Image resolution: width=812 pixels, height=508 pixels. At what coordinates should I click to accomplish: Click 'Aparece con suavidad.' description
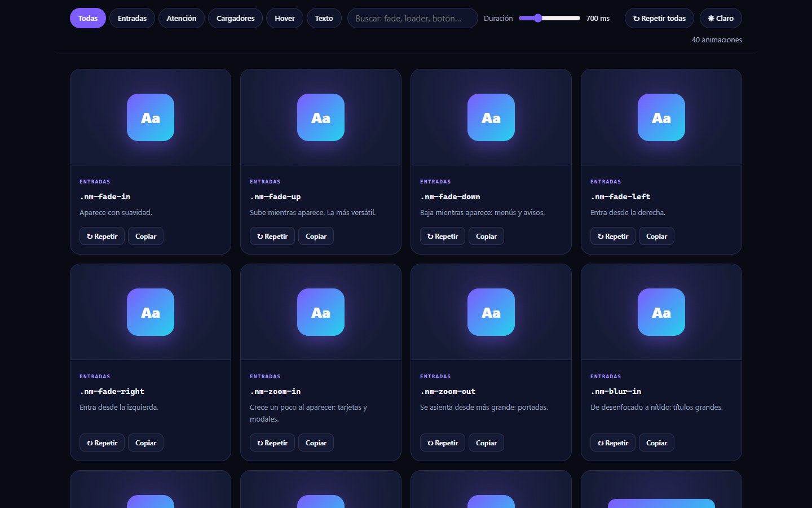[x=116, y=213]
